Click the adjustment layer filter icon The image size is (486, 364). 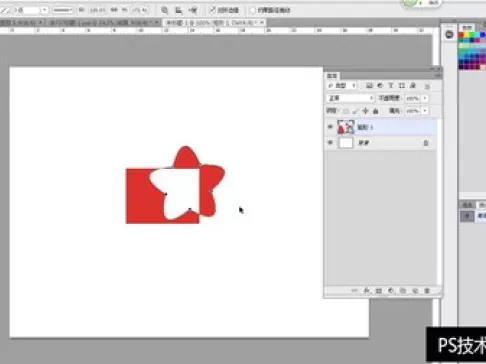pyautogui.click(x=380, y=86)
